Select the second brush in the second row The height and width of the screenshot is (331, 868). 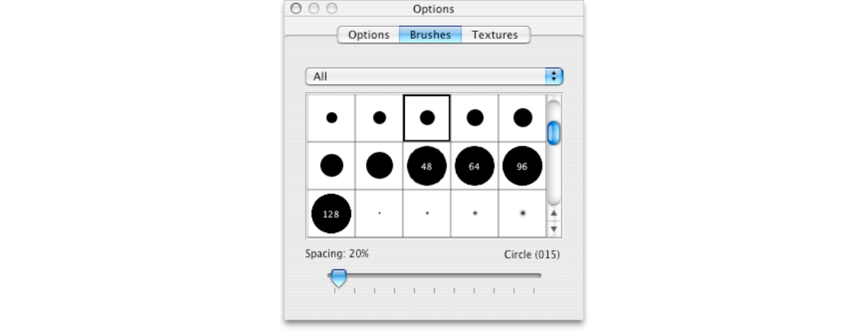point(379,166)
